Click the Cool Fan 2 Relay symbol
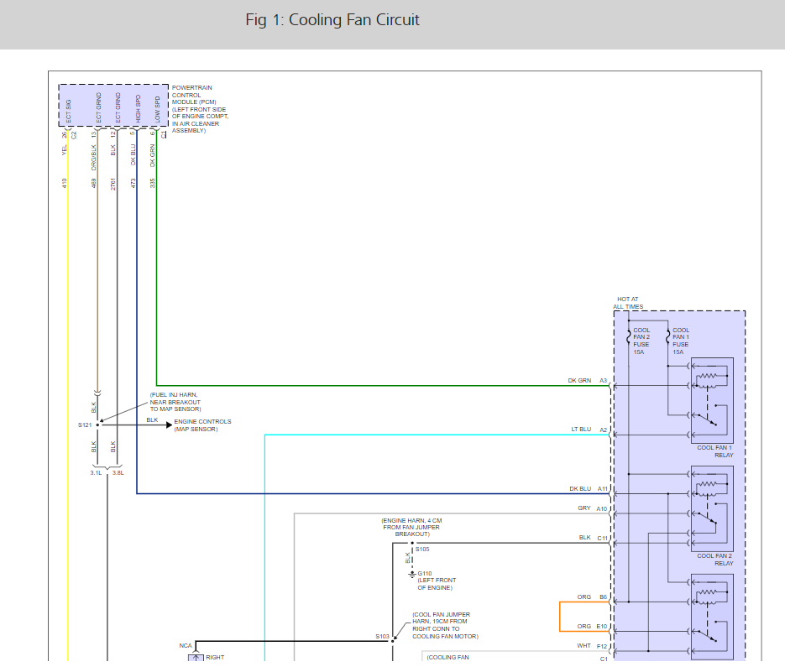This screenshot has width=785, height=672. coord(710,507)
